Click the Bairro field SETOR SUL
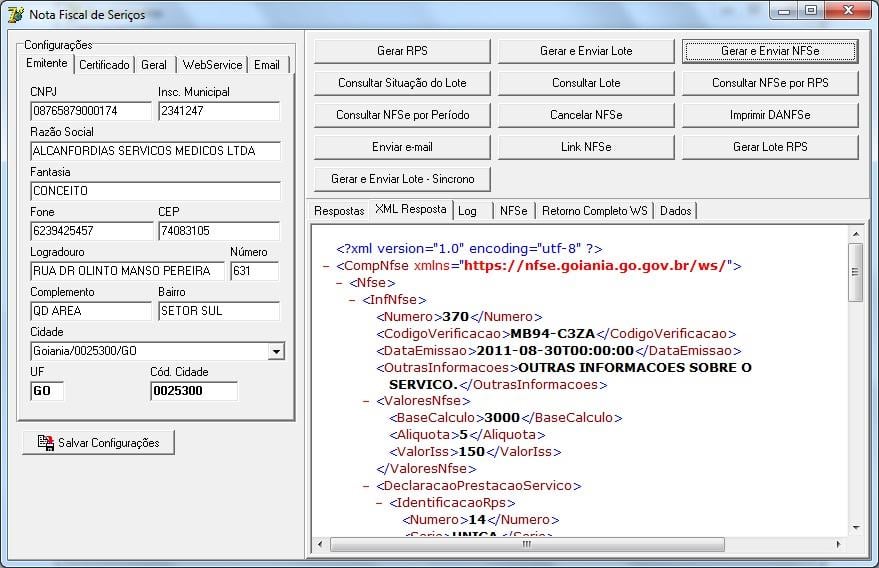Image resolution: width=879 pixels, height=568 pixels. [x=219, y=311]
